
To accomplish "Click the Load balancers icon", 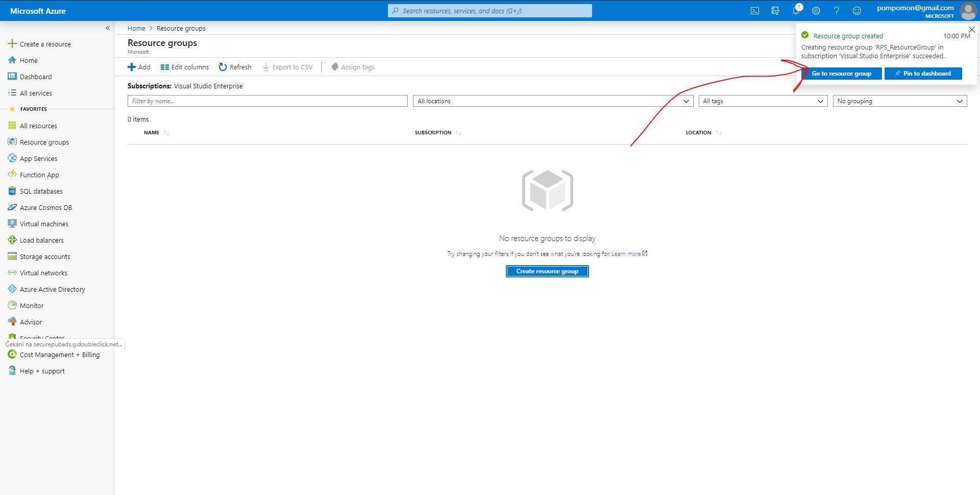I will tap(12, 240).
